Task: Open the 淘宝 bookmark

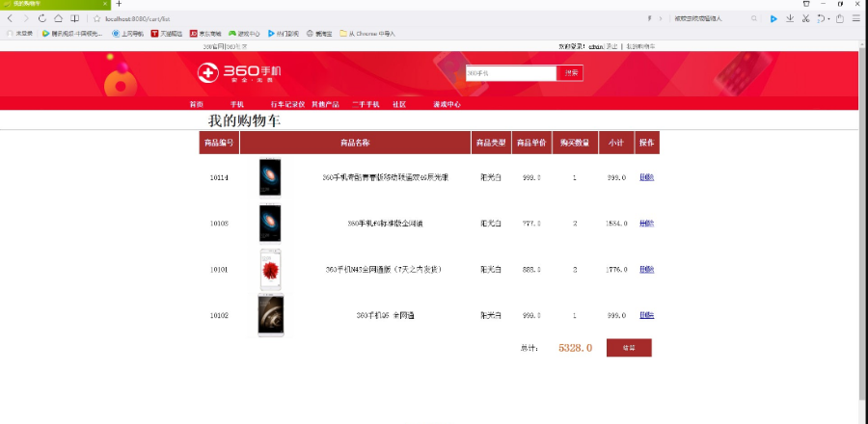Action: pyautogui.click(x=319, y=34)
